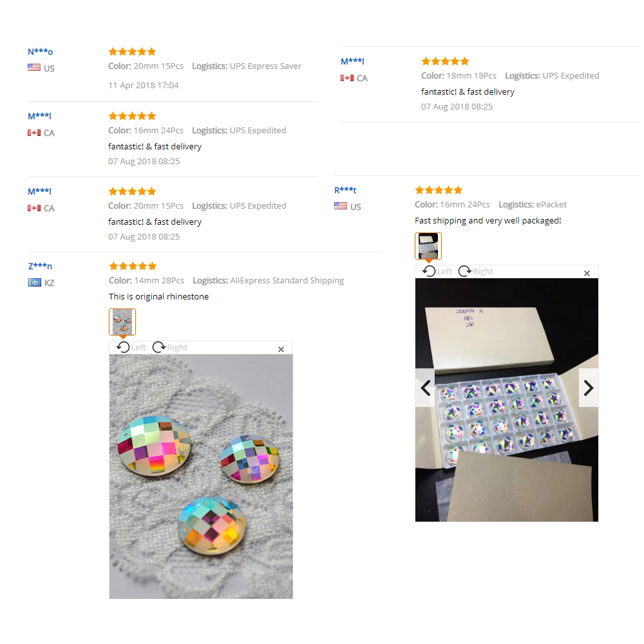
Task: Show next image with right chevron arrow
Action: 589,388
